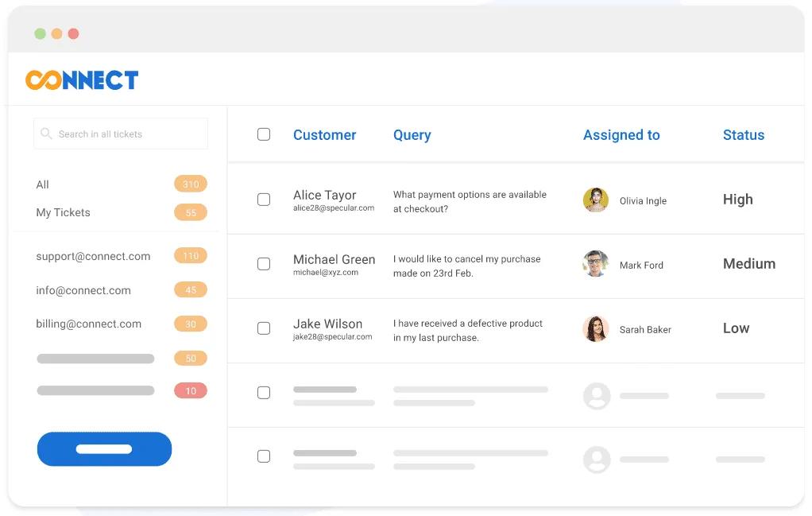Click the Connect logo
Screen dimensions: 812x516
(x=82, y=80)
